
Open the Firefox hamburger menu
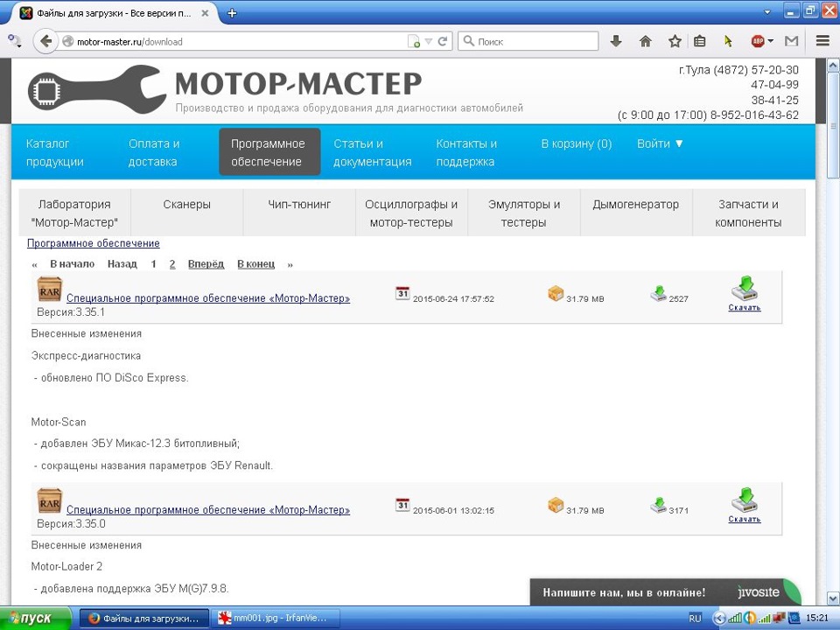click(x=822, y=41)
